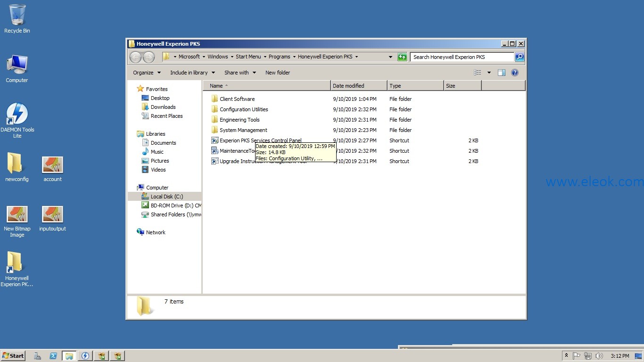Click the DAEMON Tools taskbar button
Image resolution: width=644 pixels, height=362 pixels.
click(85, 356)
